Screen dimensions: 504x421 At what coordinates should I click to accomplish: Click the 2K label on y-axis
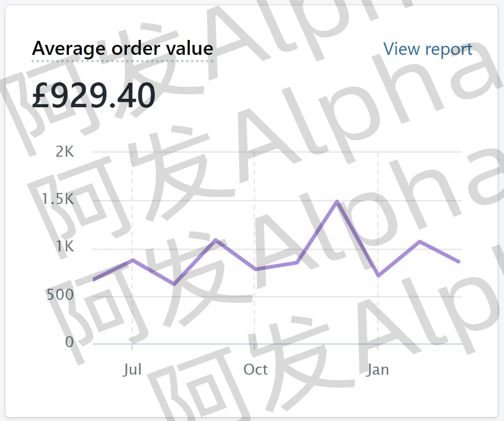coord(64,151)
